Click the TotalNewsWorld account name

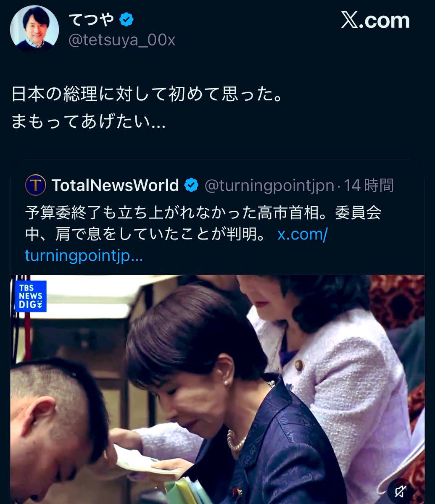tap(116, 185)
